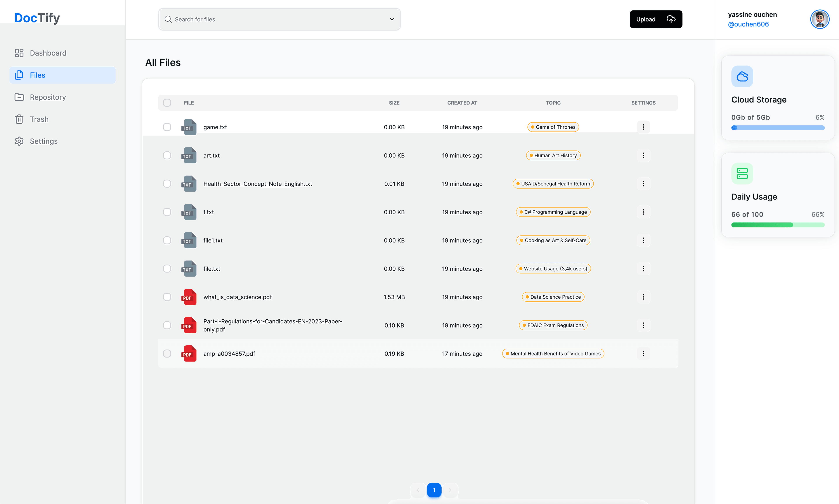Select checkbox for Health-Sector-Concept-Note_English.txt

167,184
